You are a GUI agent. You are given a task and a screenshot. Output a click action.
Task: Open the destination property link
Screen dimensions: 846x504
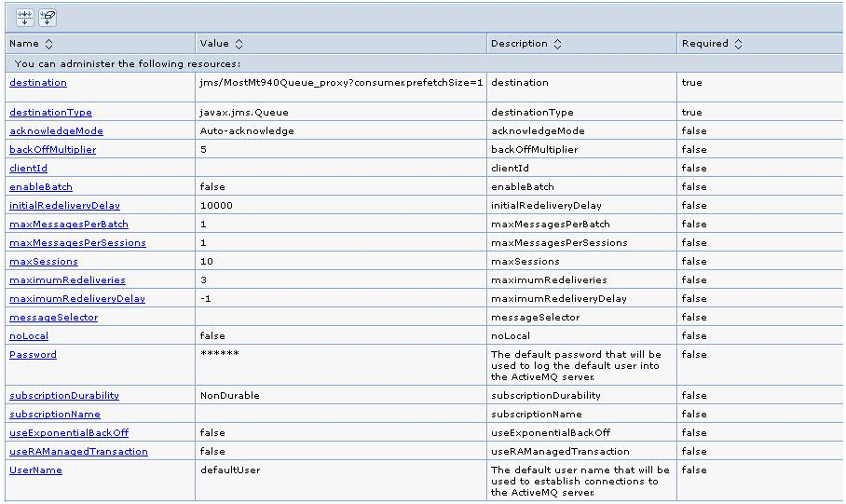point(38,83)
